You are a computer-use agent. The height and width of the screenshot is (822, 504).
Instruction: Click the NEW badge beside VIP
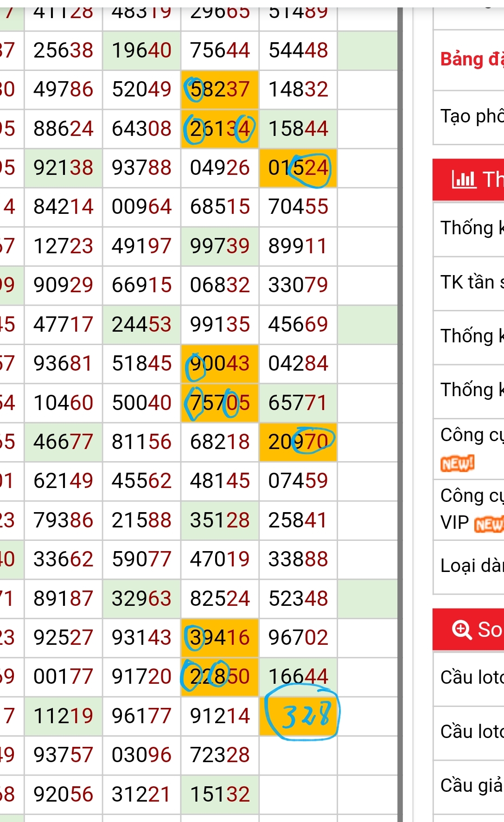click(489, 524)
